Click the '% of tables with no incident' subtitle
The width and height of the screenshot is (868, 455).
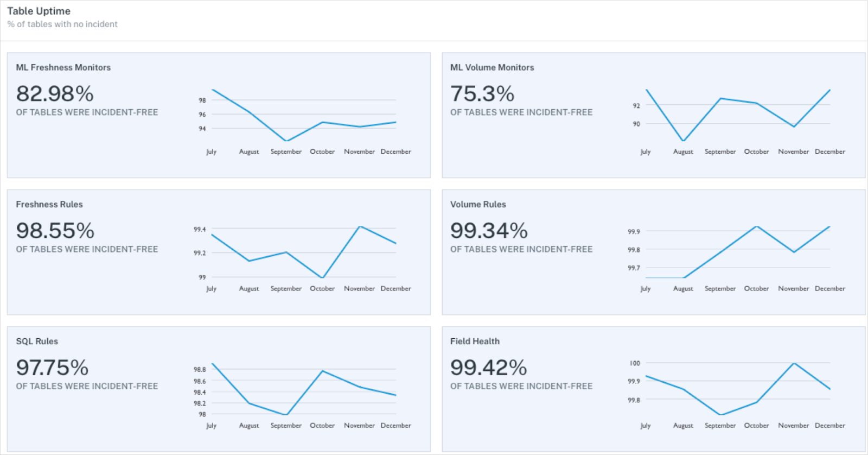tap(62, 24)
